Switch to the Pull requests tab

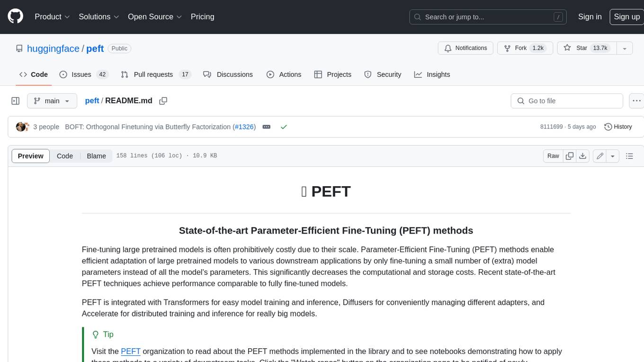pos(155,74)
